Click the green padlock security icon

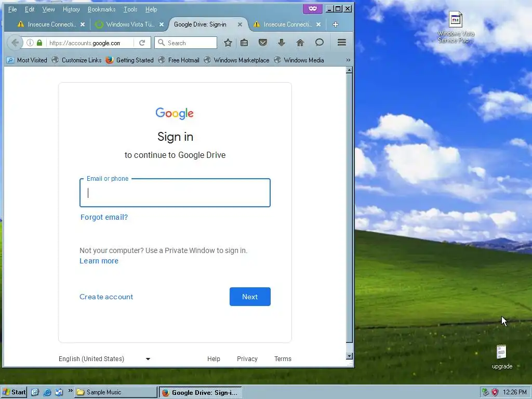pyautogui.click(x=39, y=43)
